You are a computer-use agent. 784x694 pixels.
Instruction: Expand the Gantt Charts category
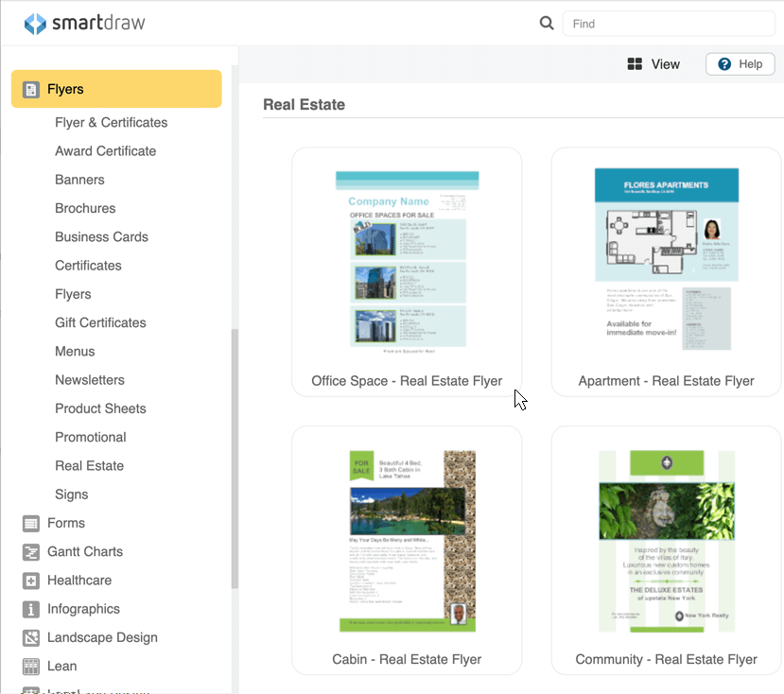pyautogui.click(x=85, y=551)
